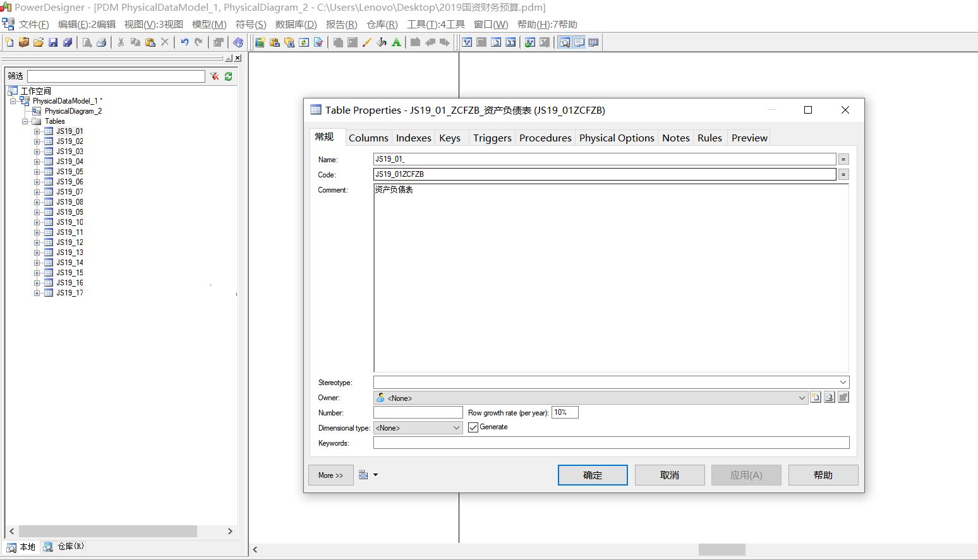The height and width of the screenshot is (560, 978).
Task: Click the Undo arrow icon
Action: pos(184,42)
